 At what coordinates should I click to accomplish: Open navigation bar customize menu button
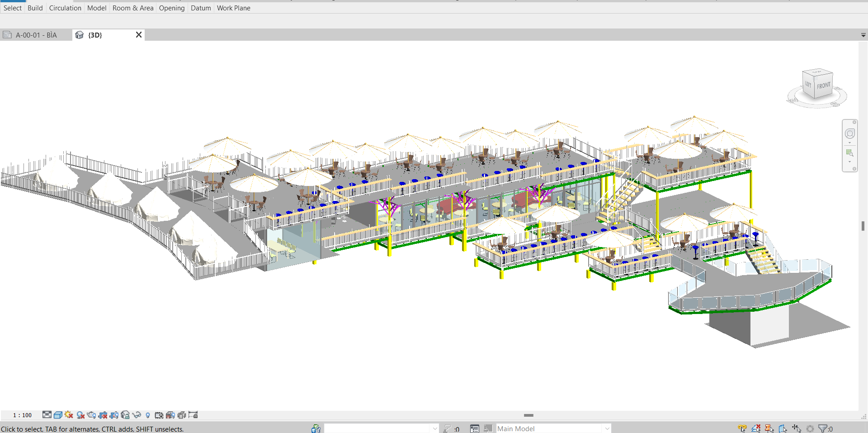[854, 169]
